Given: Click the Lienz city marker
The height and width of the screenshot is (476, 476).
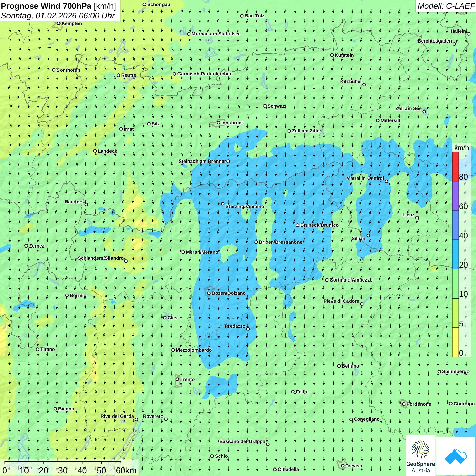Looking at the screenshot, I should pyautogui.click(x=417, y=218).
